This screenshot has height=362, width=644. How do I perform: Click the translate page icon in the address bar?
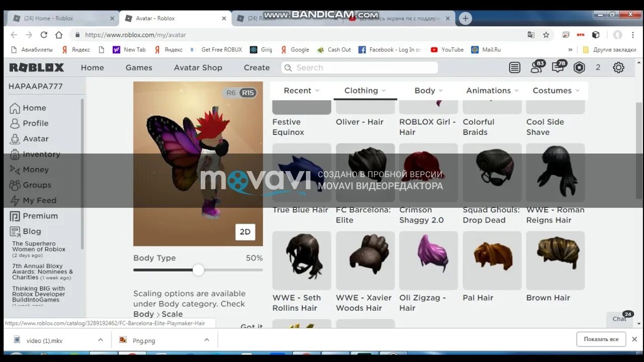531,35
